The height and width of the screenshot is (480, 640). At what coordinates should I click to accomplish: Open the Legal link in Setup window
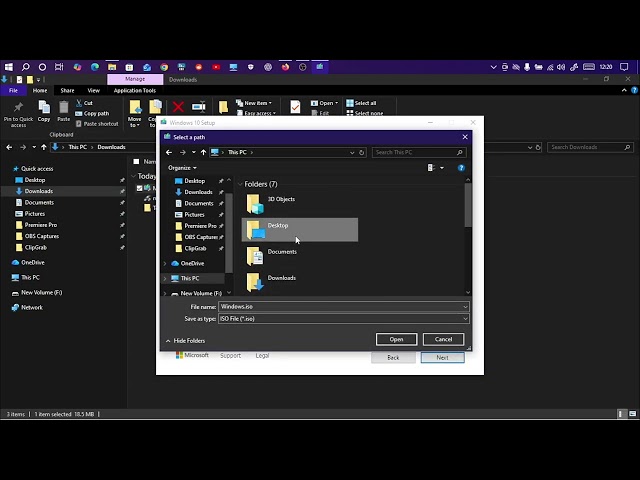[262, 356]
